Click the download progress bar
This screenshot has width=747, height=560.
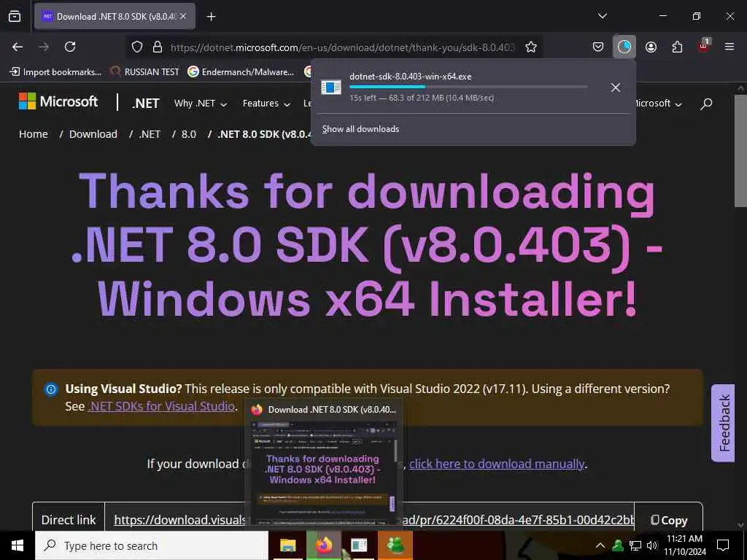tap(468, 87)
